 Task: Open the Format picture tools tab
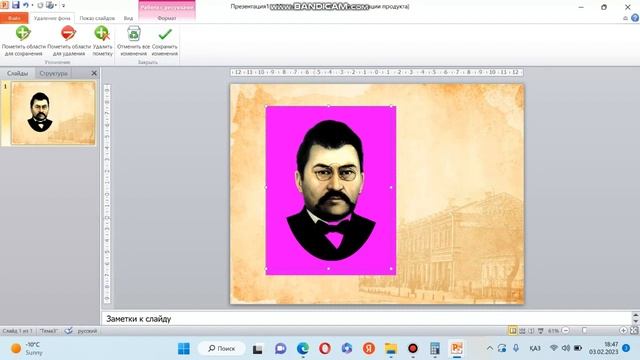click(167, 18)
